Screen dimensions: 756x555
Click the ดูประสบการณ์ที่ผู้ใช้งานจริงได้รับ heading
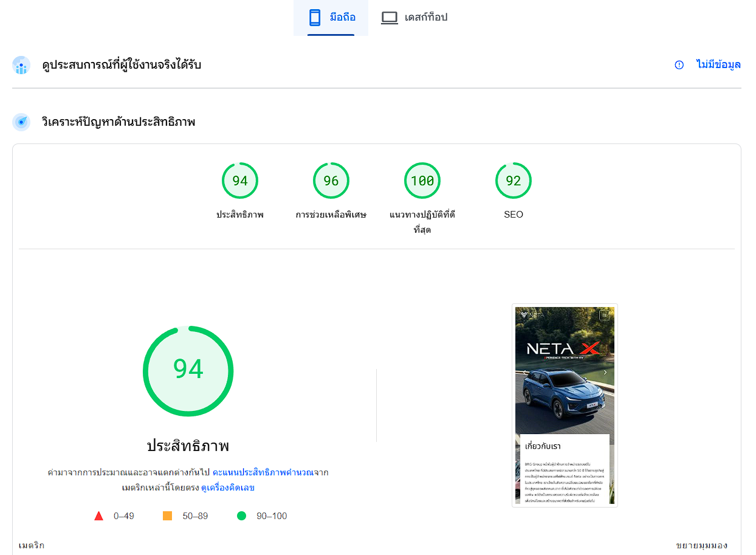tap(122, 65)
